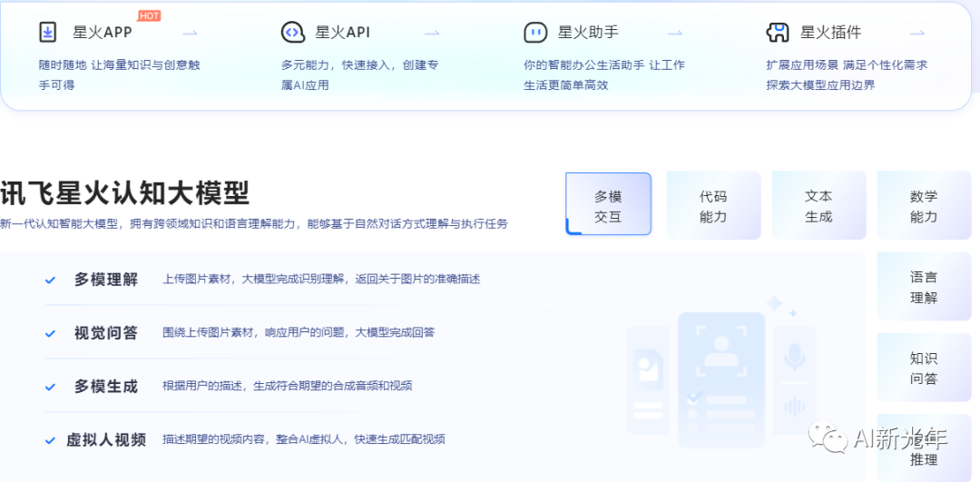Choose the 数学能力 tab
The image size is (980, 482).
[924, 206]
